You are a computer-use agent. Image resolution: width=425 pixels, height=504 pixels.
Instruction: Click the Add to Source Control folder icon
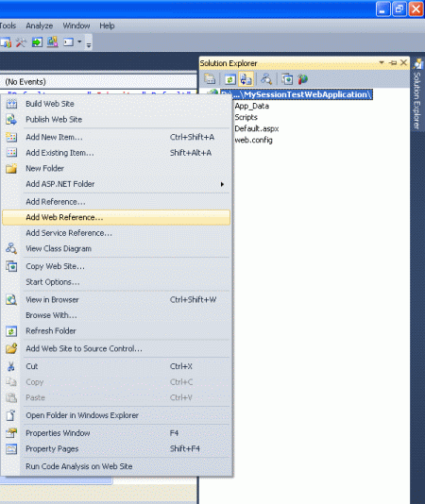click(x=11, y=348)
